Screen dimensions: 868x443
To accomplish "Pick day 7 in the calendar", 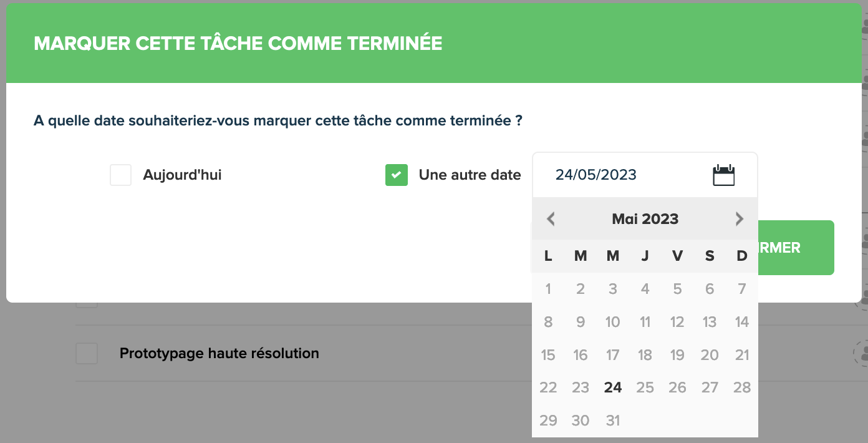I will [742, 289].
